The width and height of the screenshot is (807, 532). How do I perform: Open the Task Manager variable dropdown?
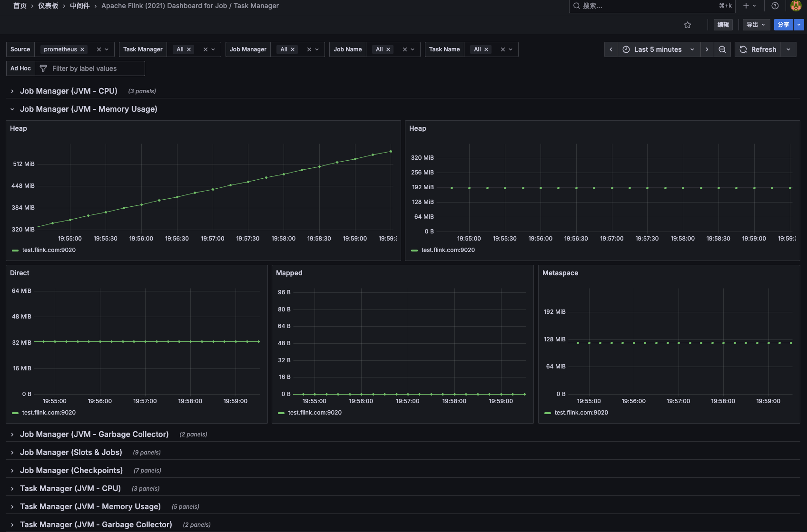click(x=213, y=49)
